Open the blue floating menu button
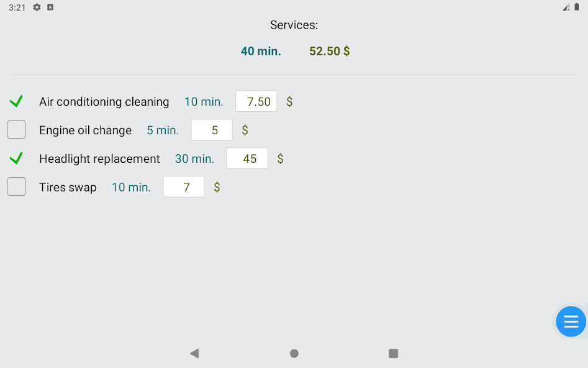 coord(571,321)
